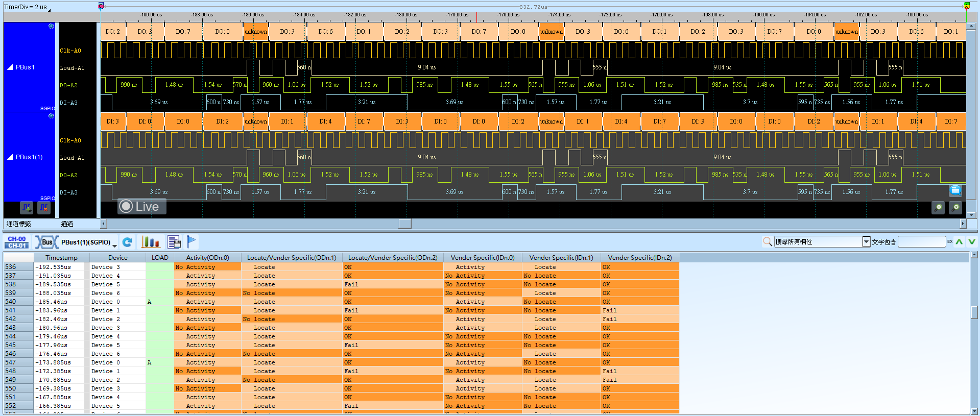Open PBus1 bus settings gear
The height and width of the screenshot is (416, 980).
[x=51, y=26]
